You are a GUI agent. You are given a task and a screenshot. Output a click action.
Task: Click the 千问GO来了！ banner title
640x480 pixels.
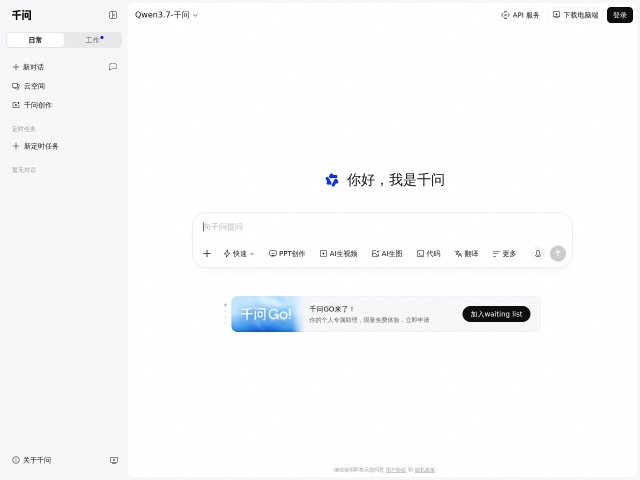331,309
